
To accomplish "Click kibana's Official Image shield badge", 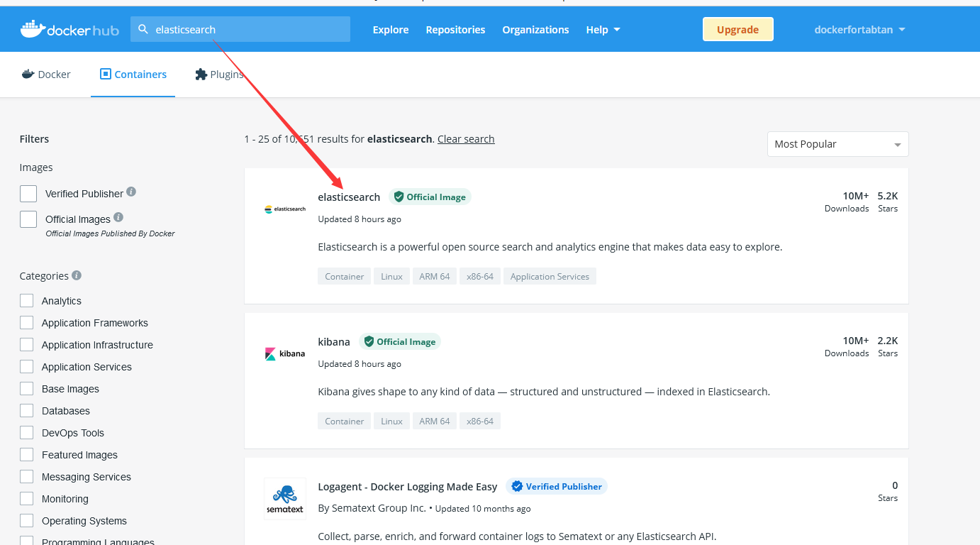I will (400, 341).
